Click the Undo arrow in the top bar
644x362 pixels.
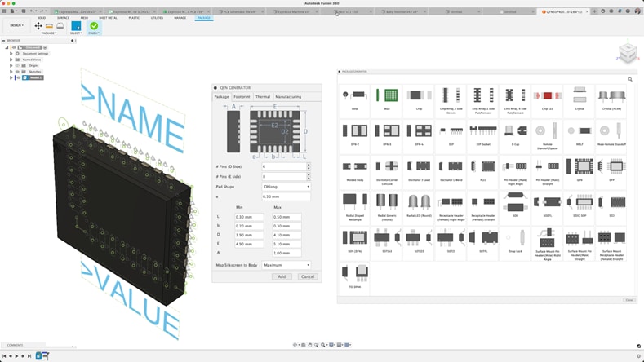[32, 11]
